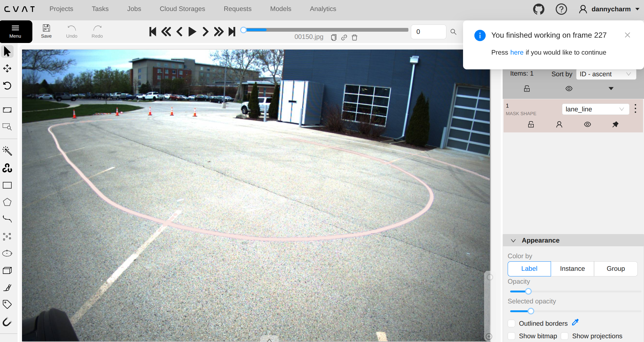644x342 pixels.
Task: Check the Show bitmap option
Action: pyautogui.click(x=511, y=336)
